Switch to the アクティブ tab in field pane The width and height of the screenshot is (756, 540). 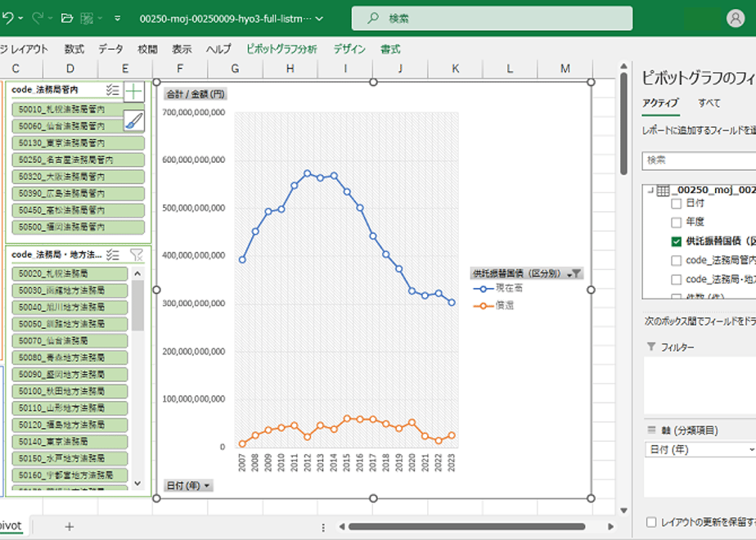pos(660,103)
